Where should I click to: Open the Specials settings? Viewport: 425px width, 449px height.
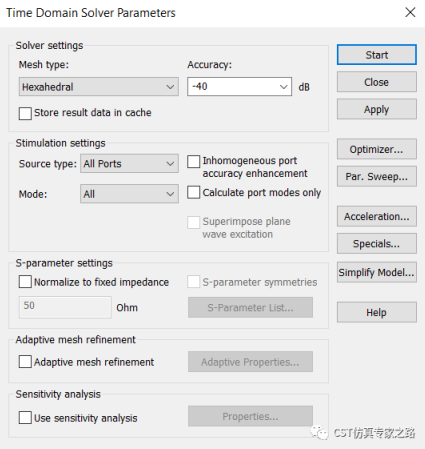pyautogui.click(x=376, y=244)
